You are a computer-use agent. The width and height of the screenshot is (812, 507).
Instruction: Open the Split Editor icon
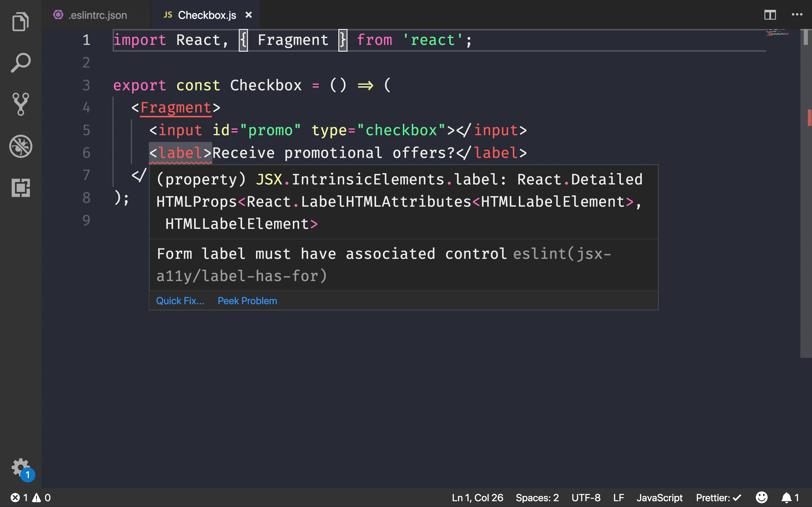[x=770, y=14]
